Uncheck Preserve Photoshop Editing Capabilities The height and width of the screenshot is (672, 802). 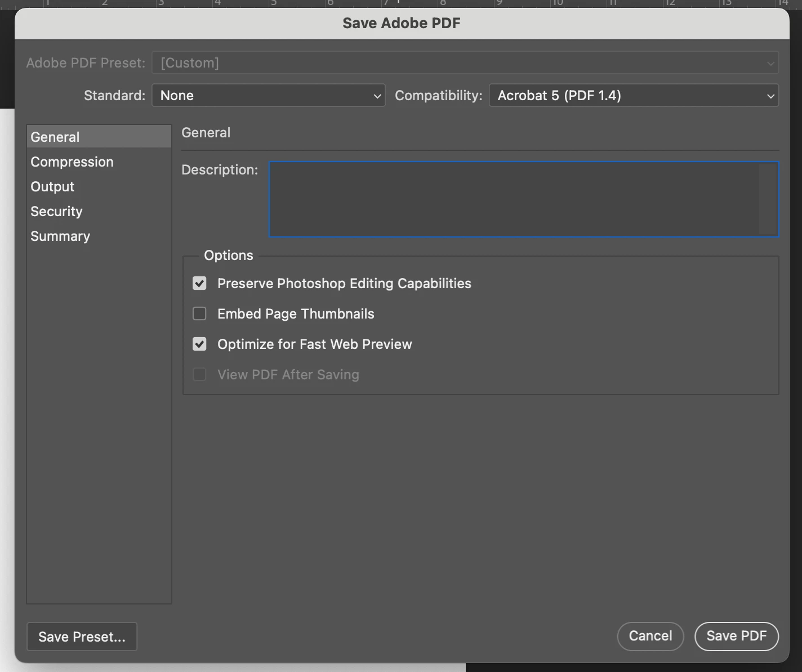199,283
